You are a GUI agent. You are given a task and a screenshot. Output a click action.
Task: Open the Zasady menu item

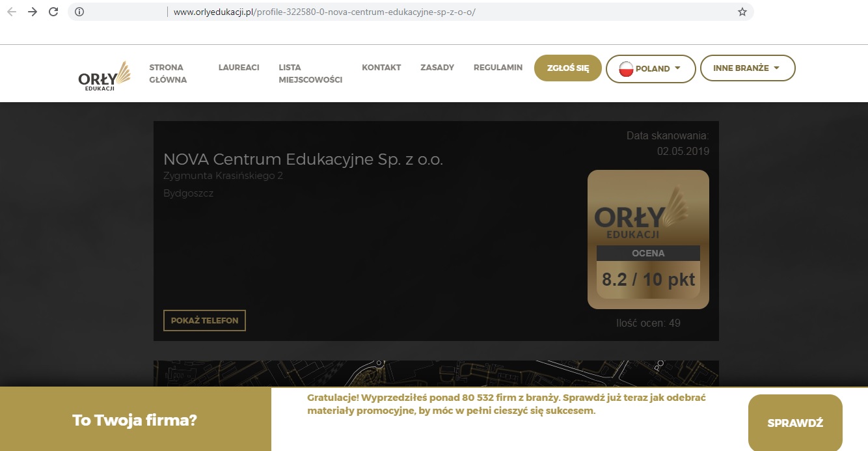click(x=437, y=68)
